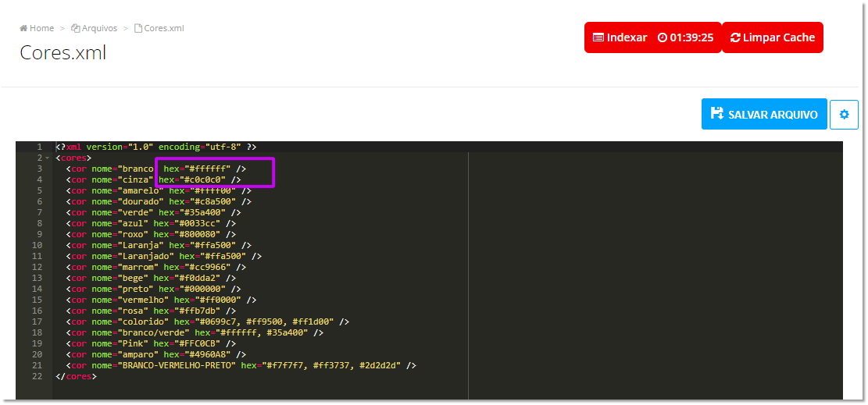Screen dimensions: 868x405
Task: Click line number 22 in gutter
Action: [37, 376]
